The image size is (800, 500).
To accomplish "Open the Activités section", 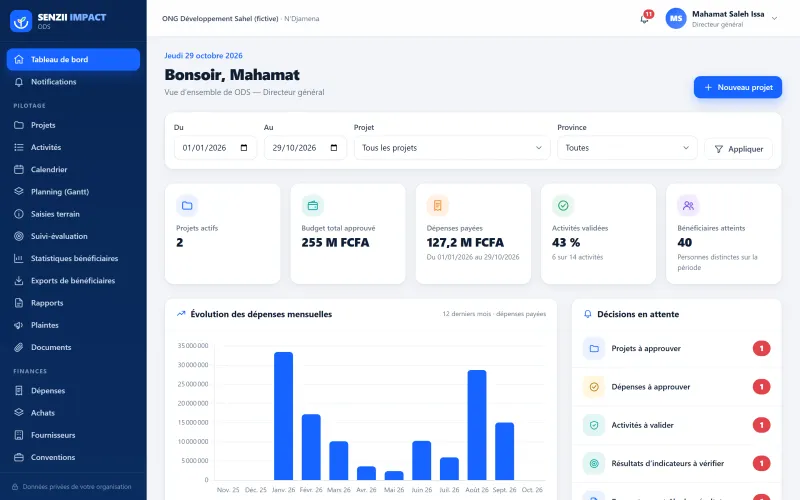I will point(73,147).
